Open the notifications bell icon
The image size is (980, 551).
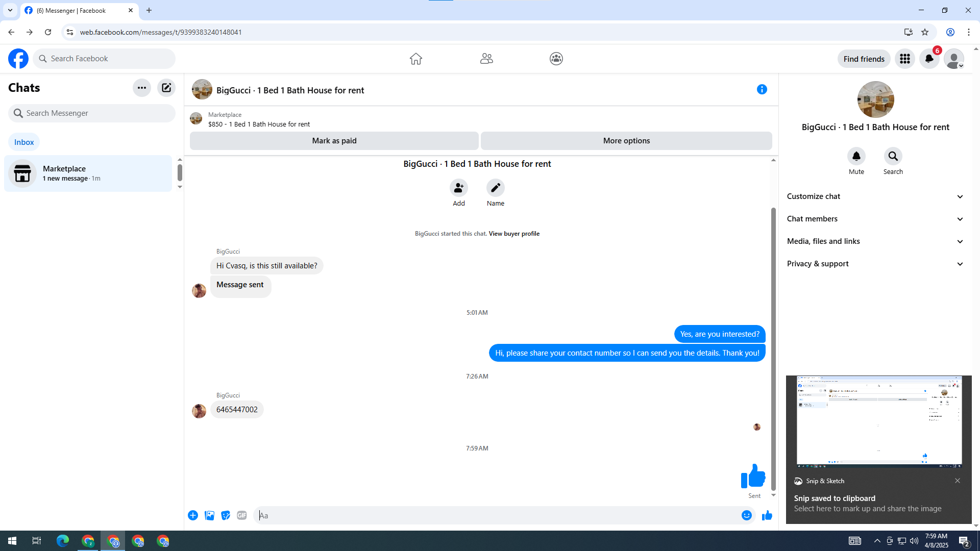[x=929, y=59]
